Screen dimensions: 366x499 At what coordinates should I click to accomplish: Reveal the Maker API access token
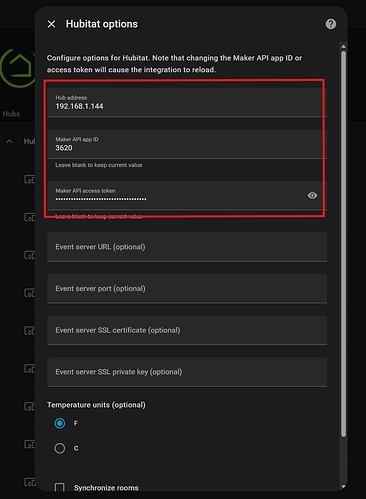coord(312,196)
